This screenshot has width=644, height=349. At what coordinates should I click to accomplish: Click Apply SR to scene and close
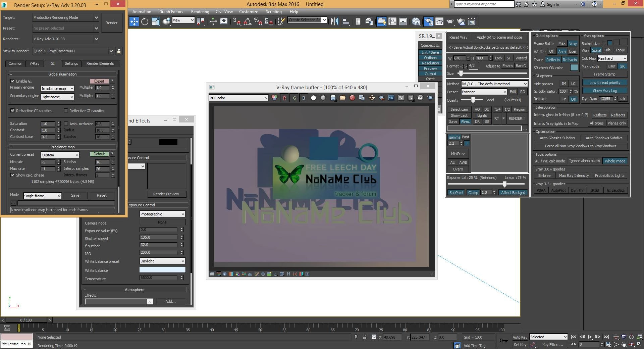click(499, 37)
